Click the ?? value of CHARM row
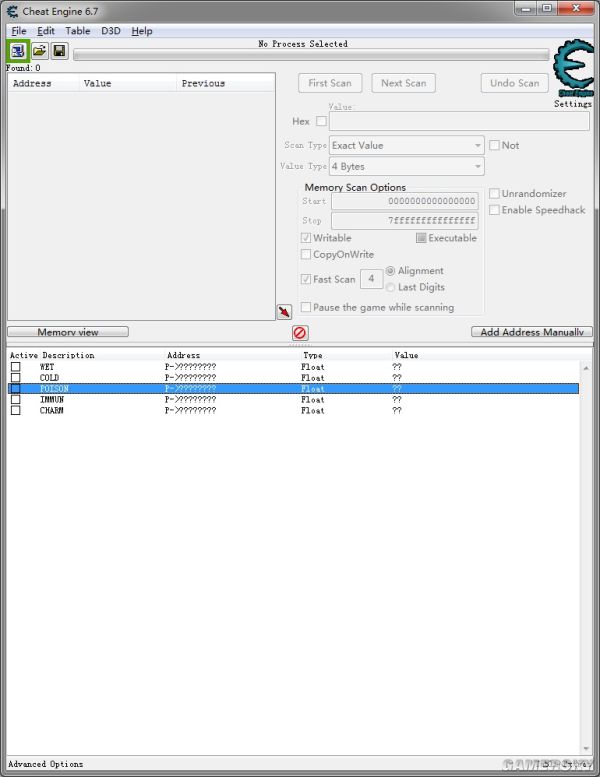The height and width of the screenshot is (777, 600). [x=397, y=410]
